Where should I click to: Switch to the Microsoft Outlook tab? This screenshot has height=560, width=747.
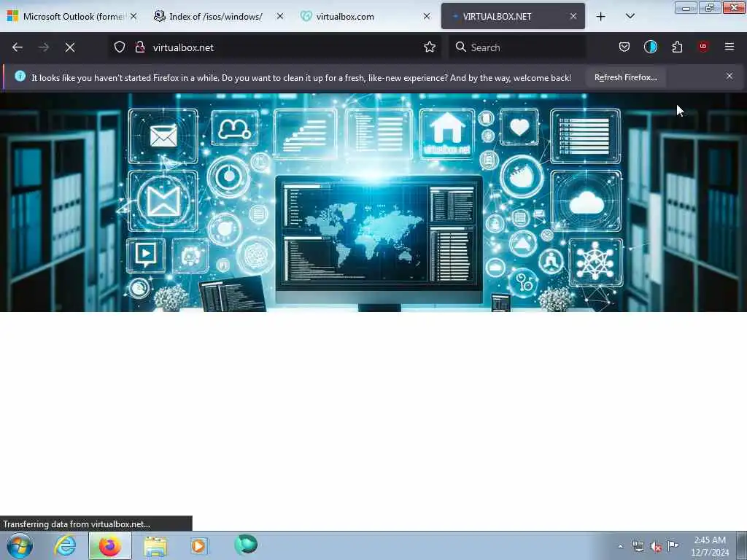pos(72,16)
